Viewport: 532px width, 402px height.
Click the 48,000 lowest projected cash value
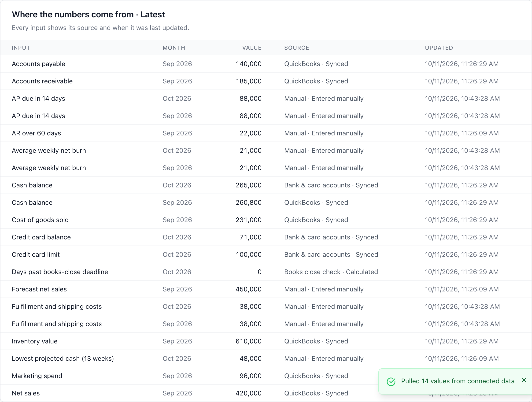(x=251, y=358)
